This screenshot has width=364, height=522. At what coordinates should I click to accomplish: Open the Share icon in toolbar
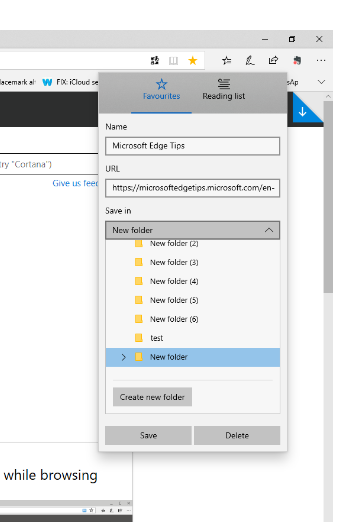[273, 61]
